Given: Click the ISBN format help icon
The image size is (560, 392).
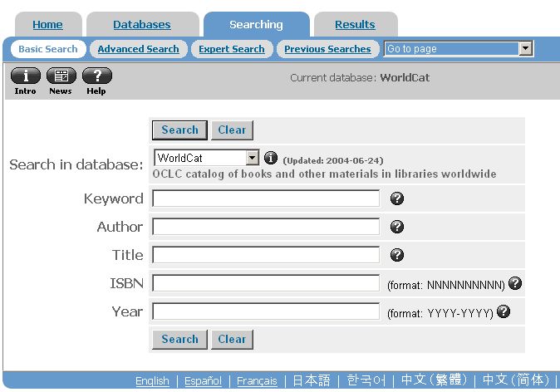Looking at the screenshot, I should pos(515,283).
